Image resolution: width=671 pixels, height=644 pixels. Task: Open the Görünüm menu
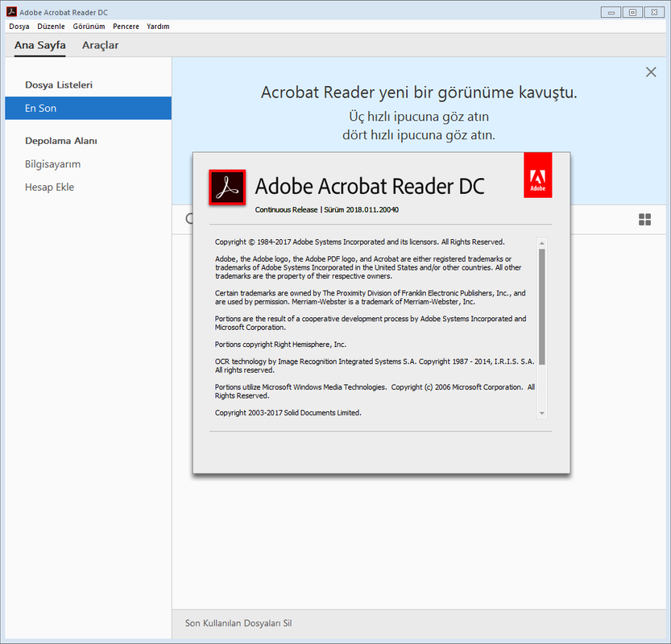(x=89, y=27)
